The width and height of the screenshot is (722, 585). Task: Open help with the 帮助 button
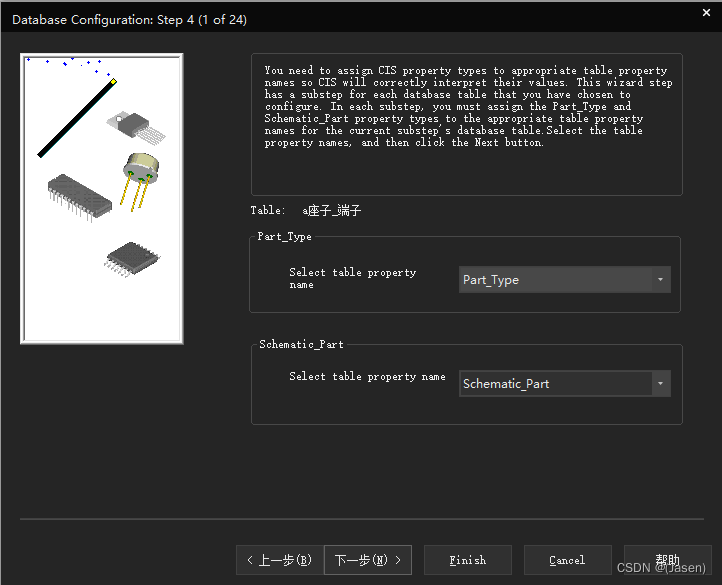pyautogui.click(x=667, y=560)
